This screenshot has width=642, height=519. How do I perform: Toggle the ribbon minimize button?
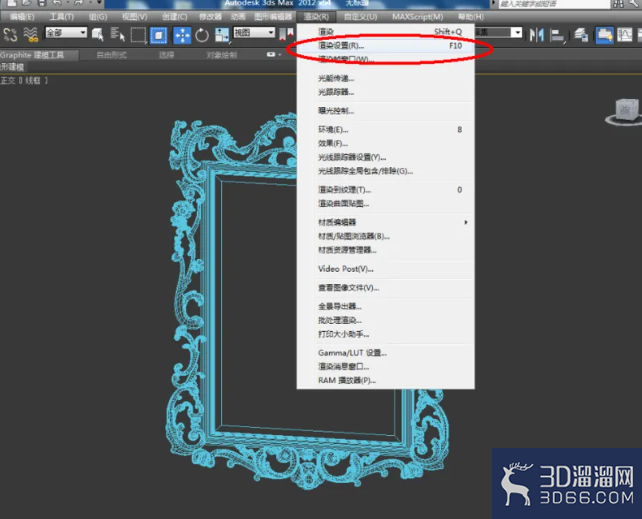tap(271, 54)
